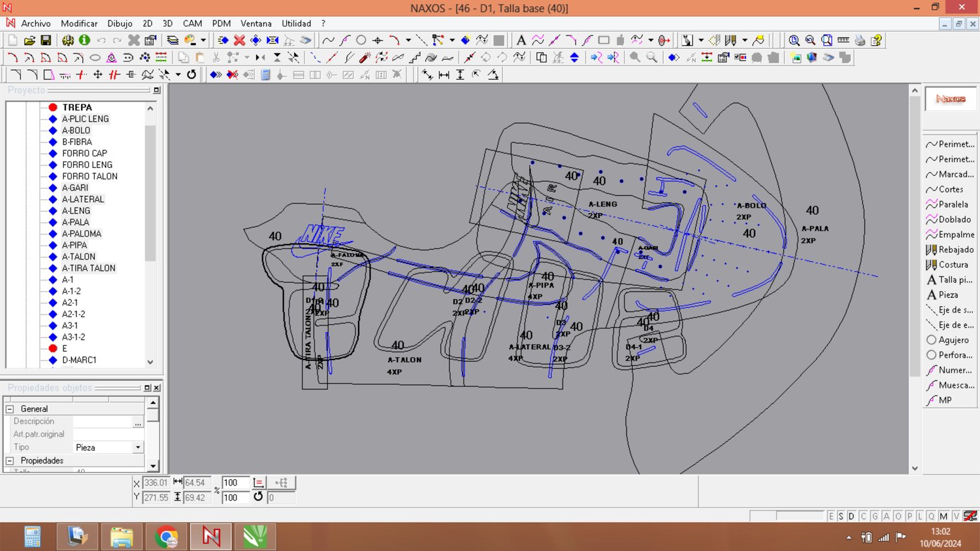Click the green information icon
The image size is (980, 551).
84,41
